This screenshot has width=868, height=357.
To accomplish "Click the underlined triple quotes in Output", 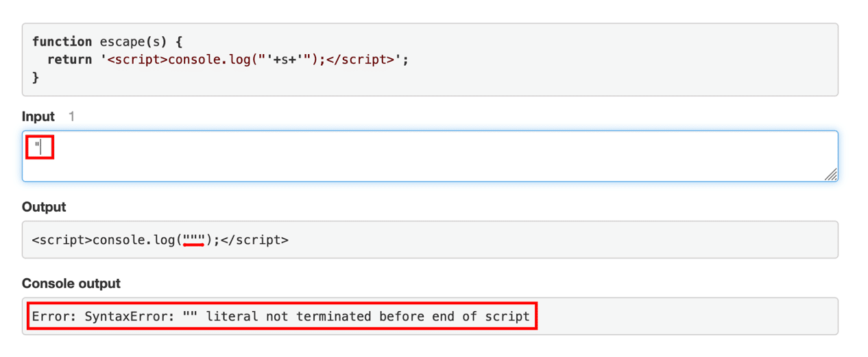I will coord(194,240).
